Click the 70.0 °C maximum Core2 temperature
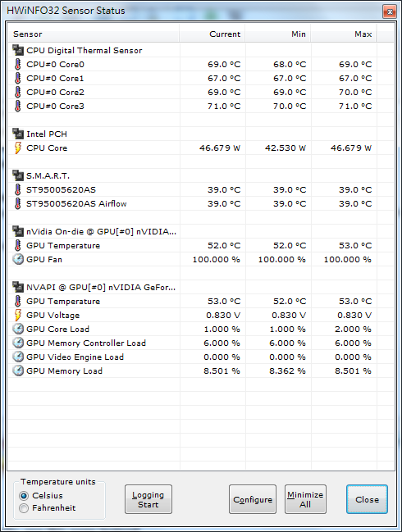 [355, 92]
